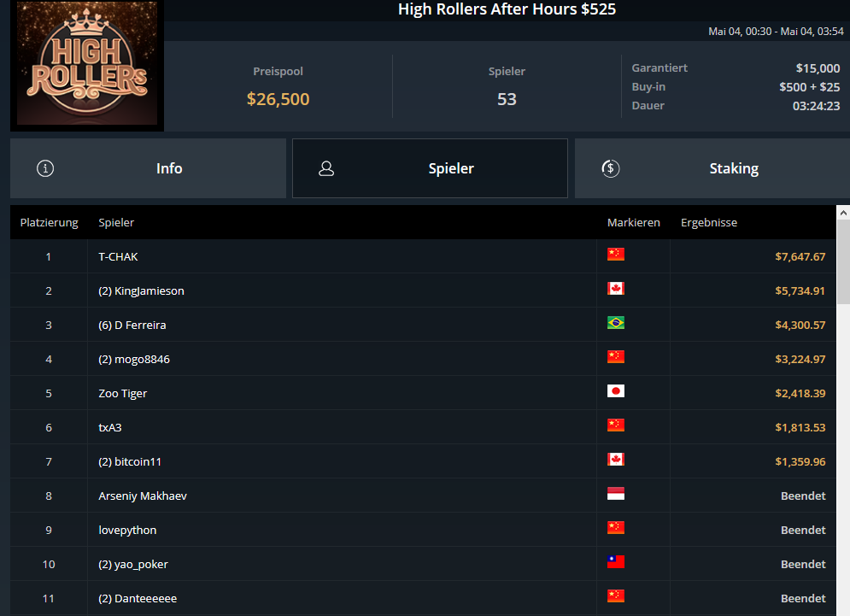
Task: Sort by Platzierung column header
Action: (49, 222)
